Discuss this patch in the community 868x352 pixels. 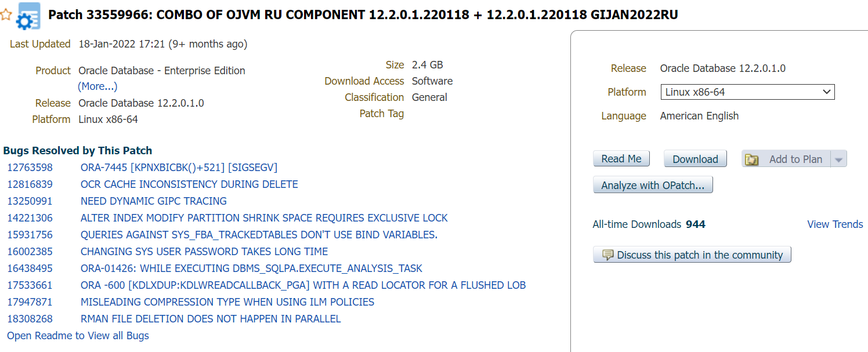click(692, 254)
